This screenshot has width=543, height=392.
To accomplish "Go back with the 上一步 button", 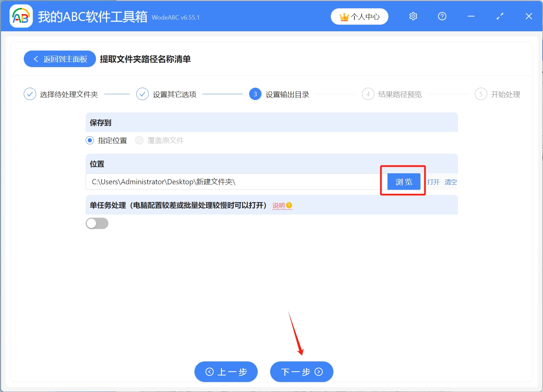I will (226, 372).
